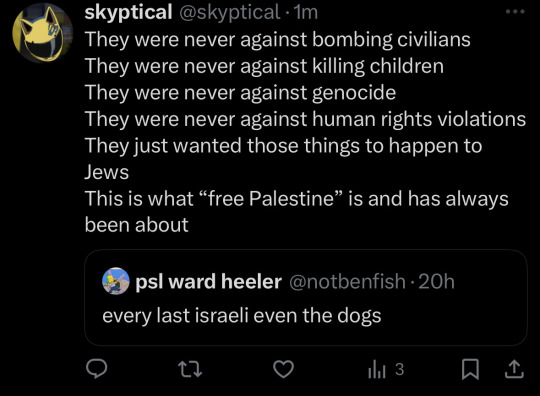This screenshot has width=540, height=396.
Task: Select the closing sentence mentioning 'free Palestine'
Action: [297, 211]
